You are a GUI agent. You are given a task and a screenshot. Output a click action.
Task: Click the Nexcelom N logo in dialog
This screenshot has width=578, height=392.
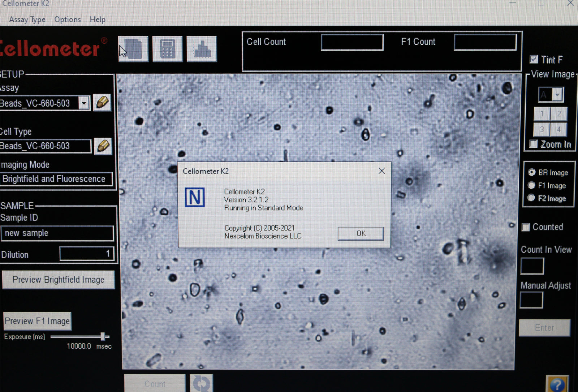(x=195, y=197)
